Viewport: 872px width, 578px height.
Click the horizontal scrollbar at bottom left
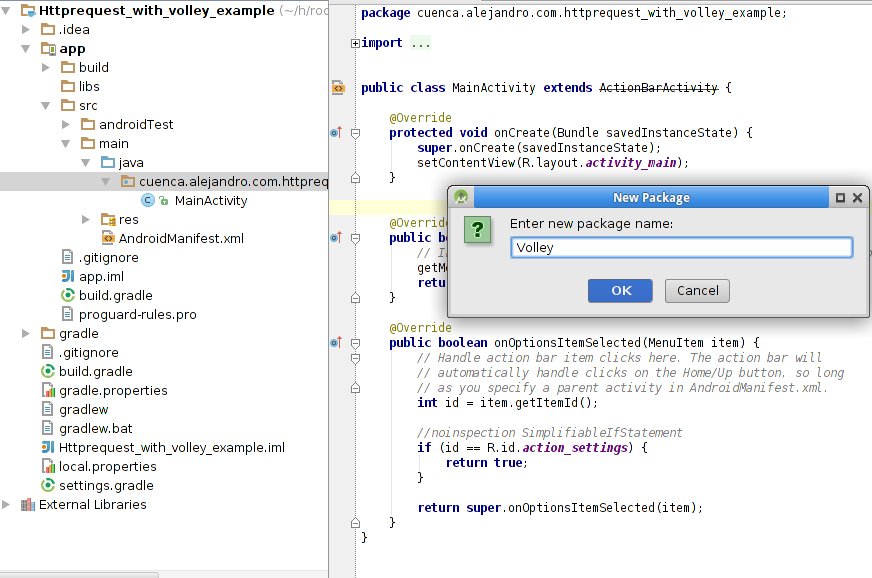[80, 574]
